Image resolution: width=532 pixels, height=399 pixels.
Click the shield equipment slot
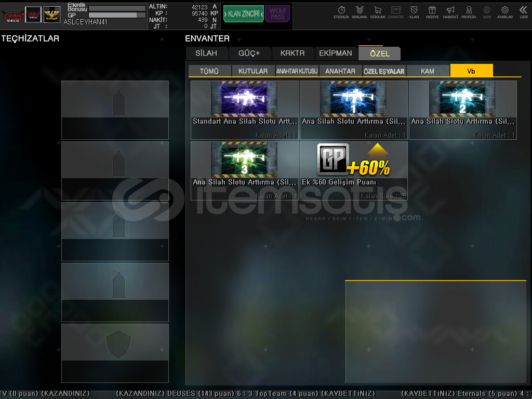(x=115, y=353)
